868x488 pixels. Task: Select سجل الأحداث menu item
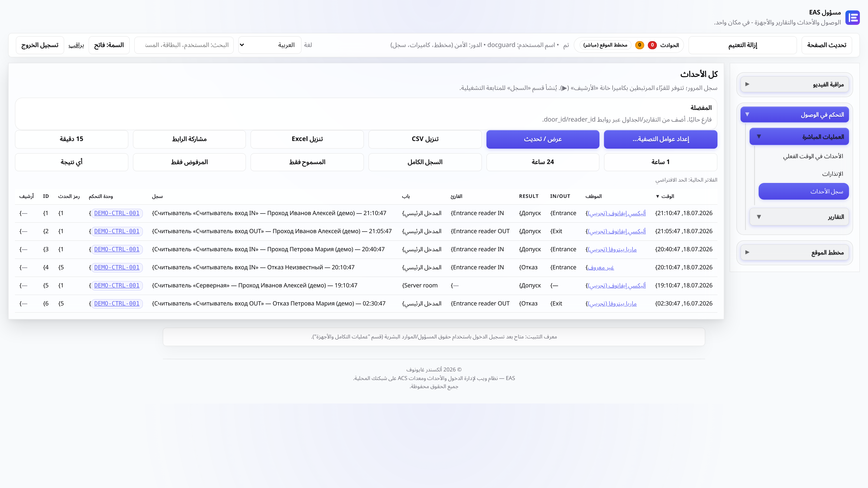[x=803, y=191]
